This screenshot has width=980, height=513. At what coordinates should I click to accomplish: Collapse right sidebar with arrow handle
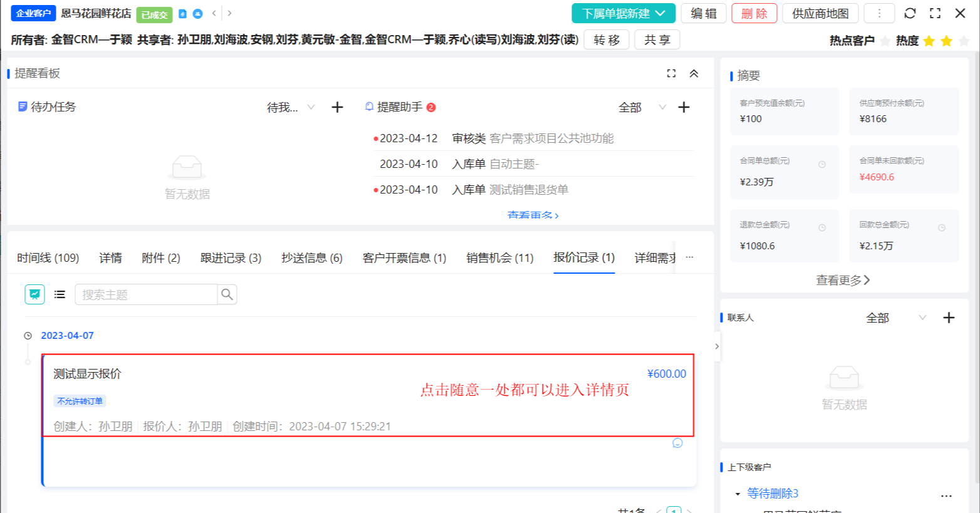coord(717,346)
